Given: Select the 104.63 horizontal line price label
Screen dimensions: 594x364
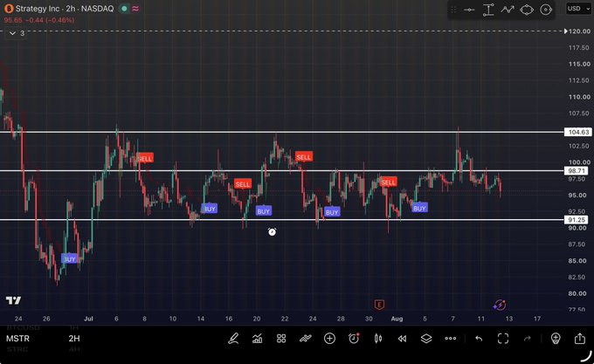Looking at the screenshot, I should coord(578,132).
